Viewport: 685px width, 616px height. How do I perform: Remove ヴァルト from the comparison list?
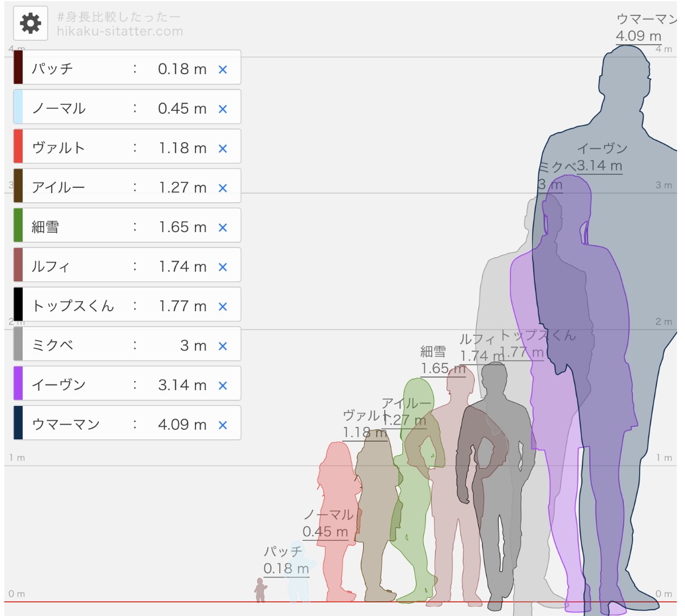223,148
